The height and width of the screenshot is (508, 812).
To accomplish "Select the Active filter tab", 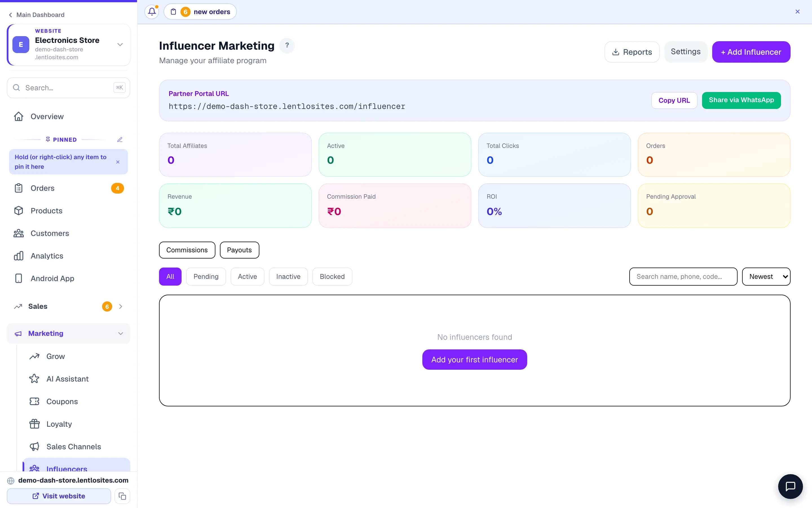I will click(x=247, y=277).
